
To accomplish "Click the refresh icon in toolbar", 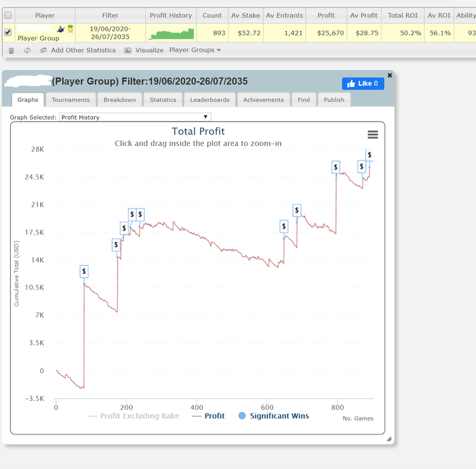I will point(27,50).
